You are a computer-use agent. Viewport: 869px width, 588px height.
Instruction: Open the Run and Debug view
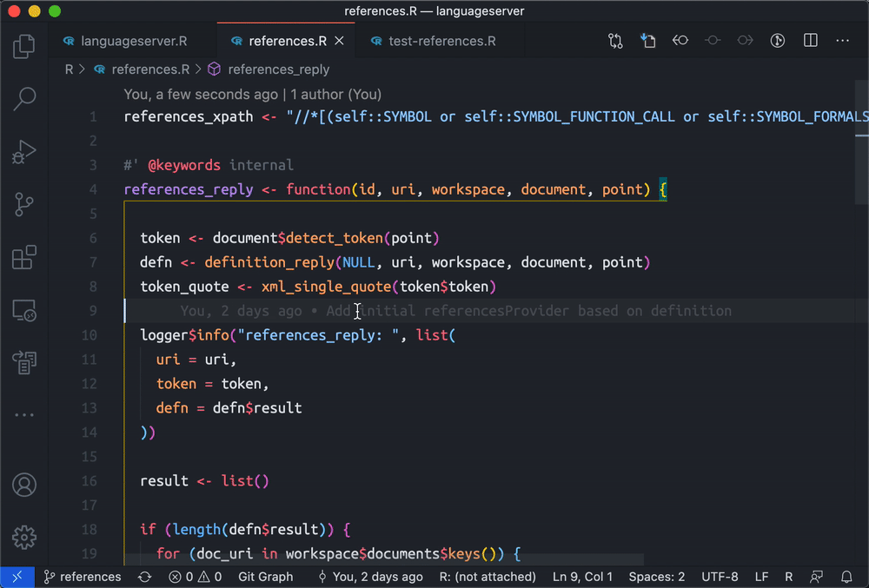click(x=23, y=151)
